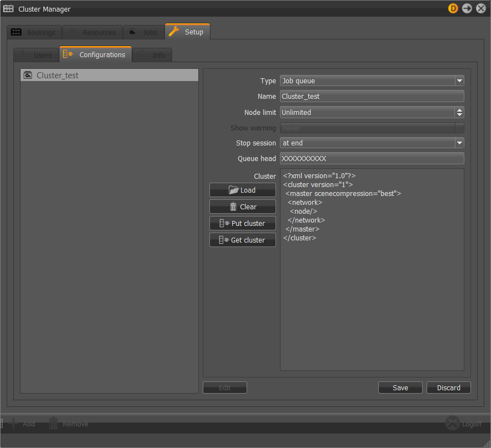Adjust Node limit using its stepper arrows
This screenshot has height=448, width=491.
pos(459,112)
